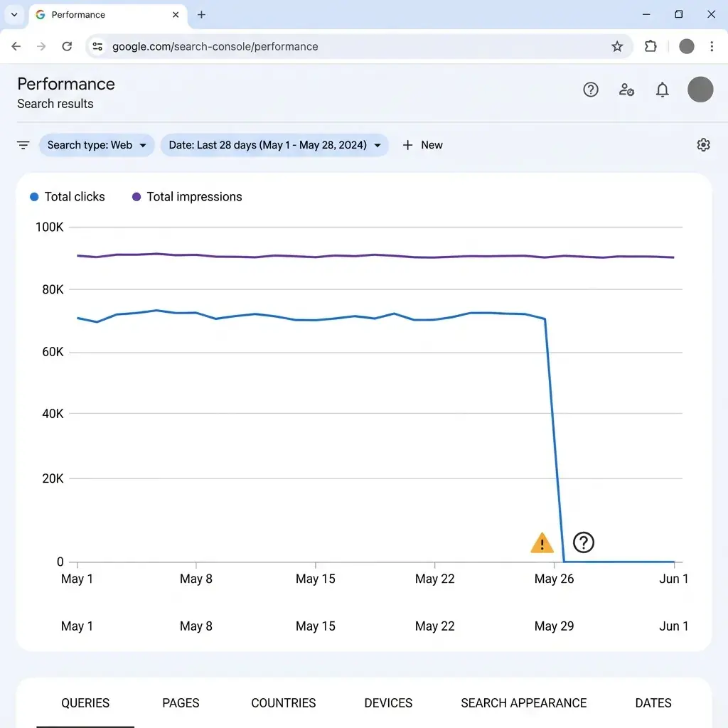Open site information icon in address bar
728x728 pixels.
coord(97,46)
